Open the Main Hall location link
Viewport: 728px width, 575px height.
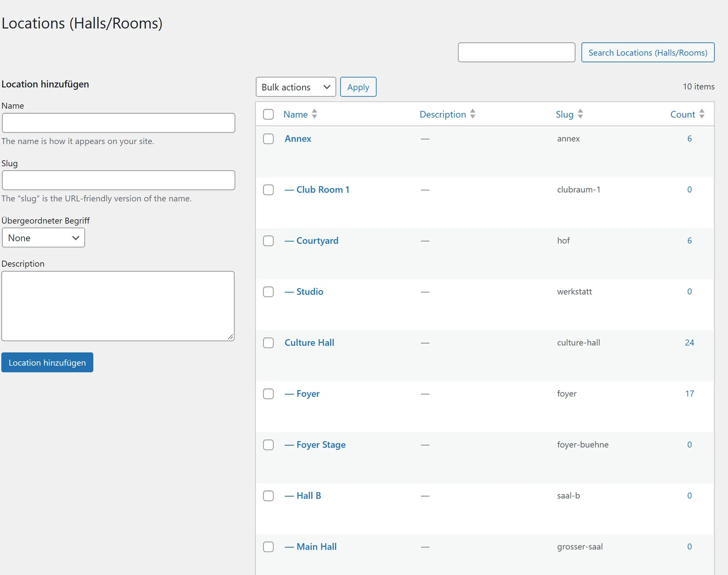(311, 547)
